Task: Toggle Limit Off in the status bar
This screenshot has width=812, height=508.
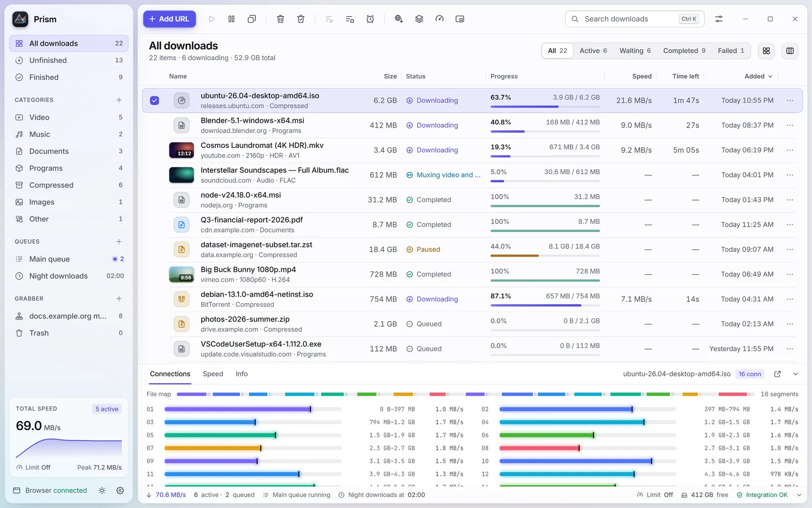Action: tap(655, 495)
